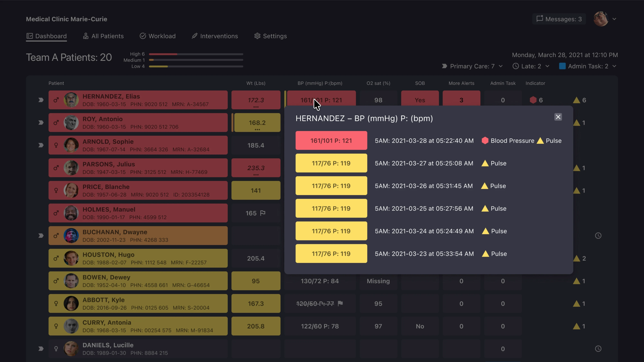644x362 pixels.
Task: Click the 161/101 P: 121 red popup reading
Action: (331, 140)
